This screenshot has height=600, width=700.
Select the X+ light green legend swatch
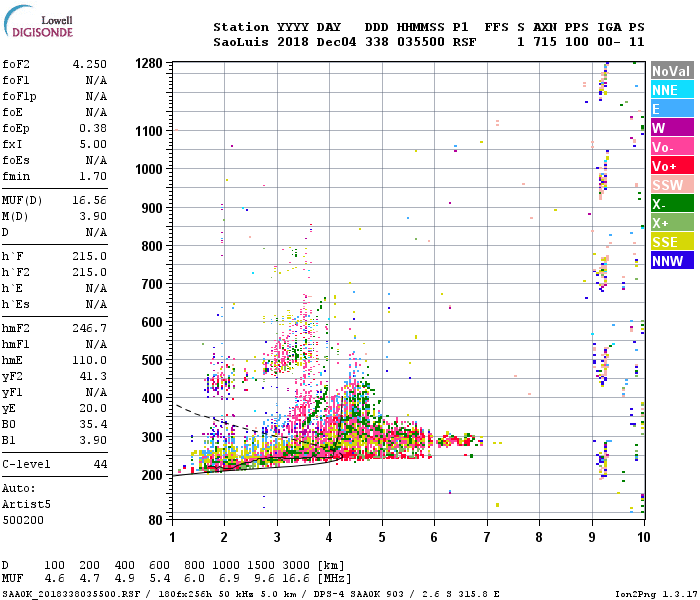[x=672, y=223]
